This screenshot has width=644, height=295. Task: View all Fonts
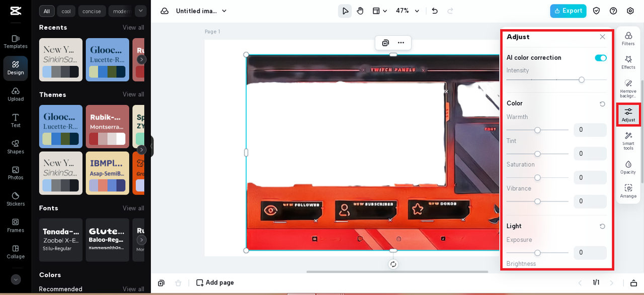(x=133, y=208)
